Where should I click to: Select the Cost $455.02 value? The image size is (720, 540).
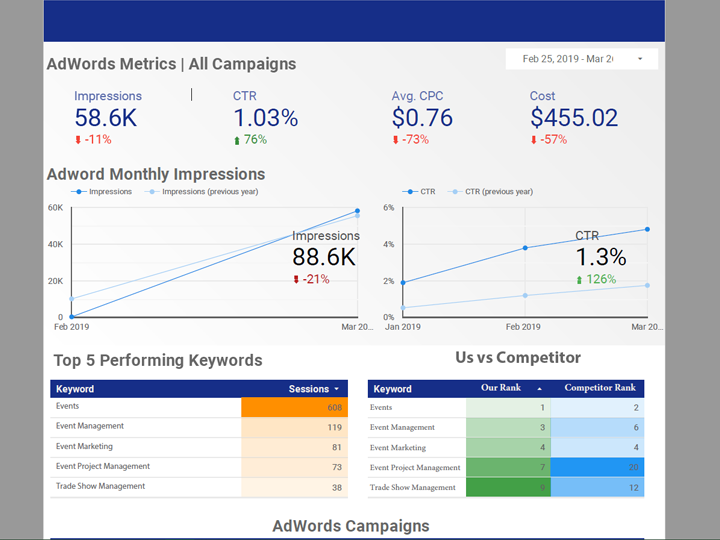coord(574,118)
